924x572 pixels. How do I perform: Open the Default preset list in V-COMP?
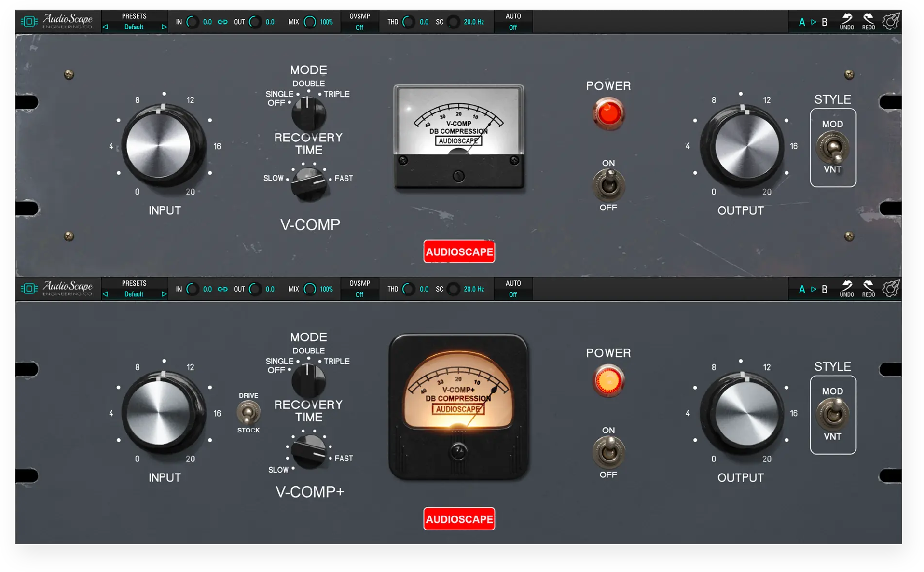coord(134,27)
